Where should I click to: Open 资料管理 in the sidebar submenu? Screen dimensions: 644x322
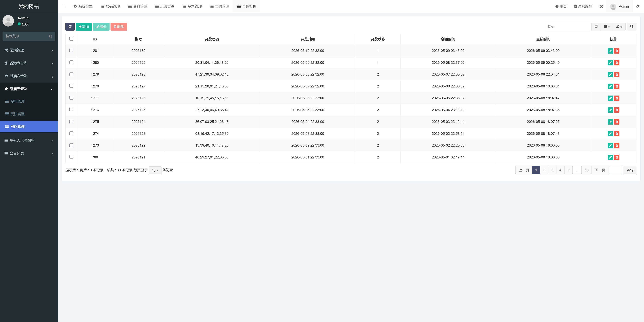(x=29, y=101)
